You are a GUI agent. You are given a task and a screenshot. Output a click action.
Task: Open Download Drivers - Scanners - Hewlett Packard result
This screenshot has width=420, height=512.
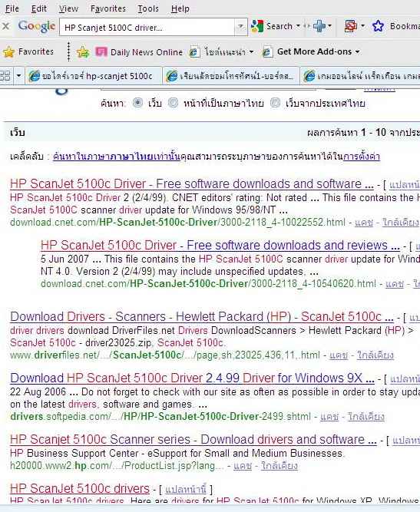coord(201,316)
